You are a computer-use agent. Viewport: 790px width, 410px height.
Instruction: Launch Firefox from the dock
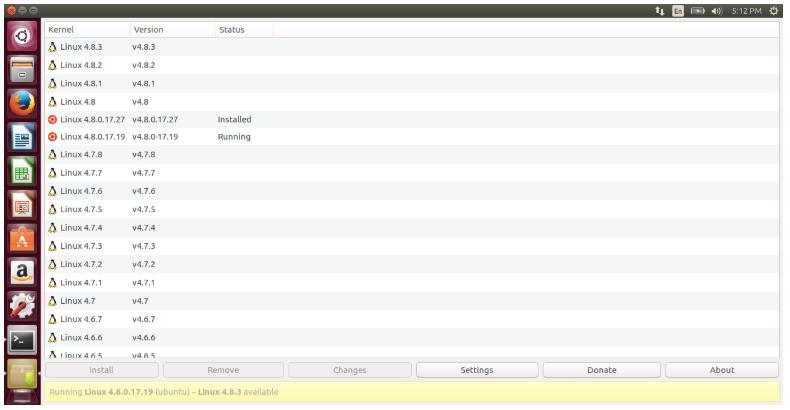[x=22, y=103]
